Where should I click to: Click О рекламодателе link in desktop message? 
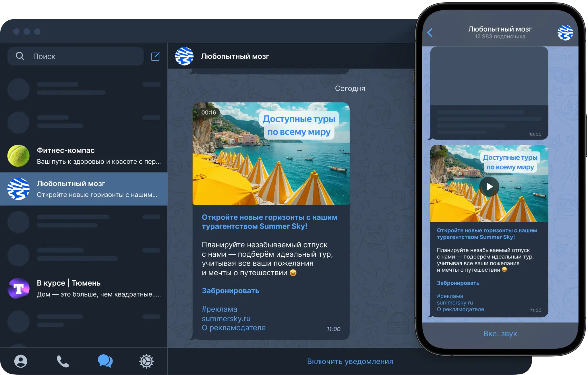click(x=234, y=328)
